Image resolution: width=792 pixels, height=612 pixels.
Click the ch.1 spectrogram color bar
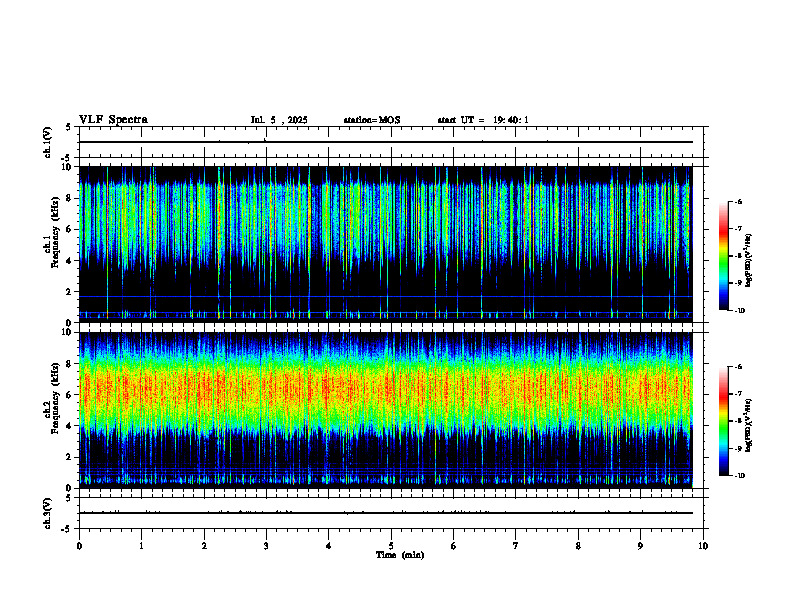click(723, 256)
